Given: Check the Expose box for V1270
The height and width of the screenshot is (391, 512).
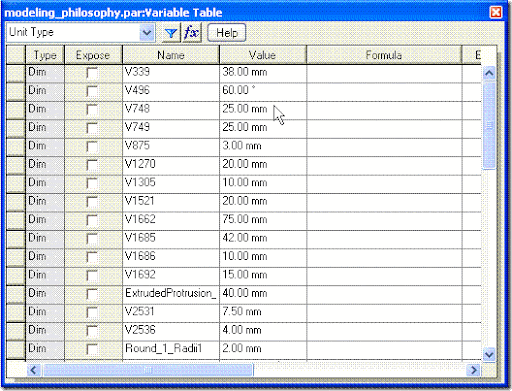Looking at the screenshot, I should click(x=92, y=165).
